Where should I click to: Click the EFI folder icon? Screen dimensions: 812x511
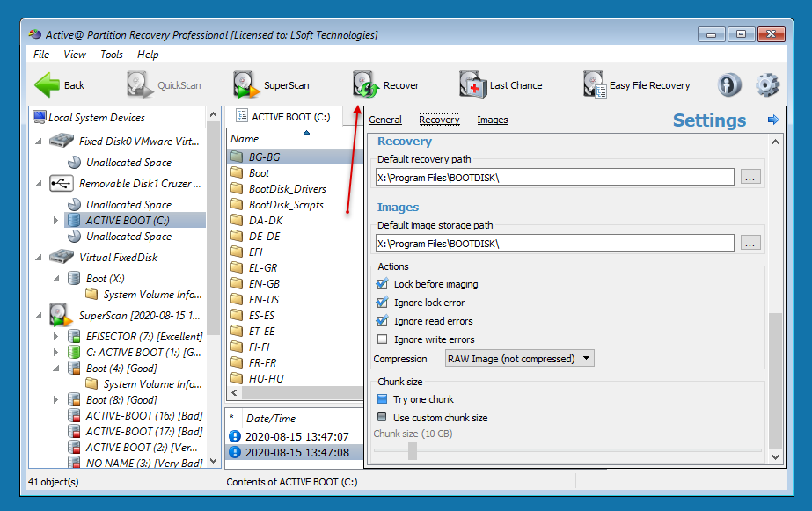pyautogui.click(x=237, y=252)
